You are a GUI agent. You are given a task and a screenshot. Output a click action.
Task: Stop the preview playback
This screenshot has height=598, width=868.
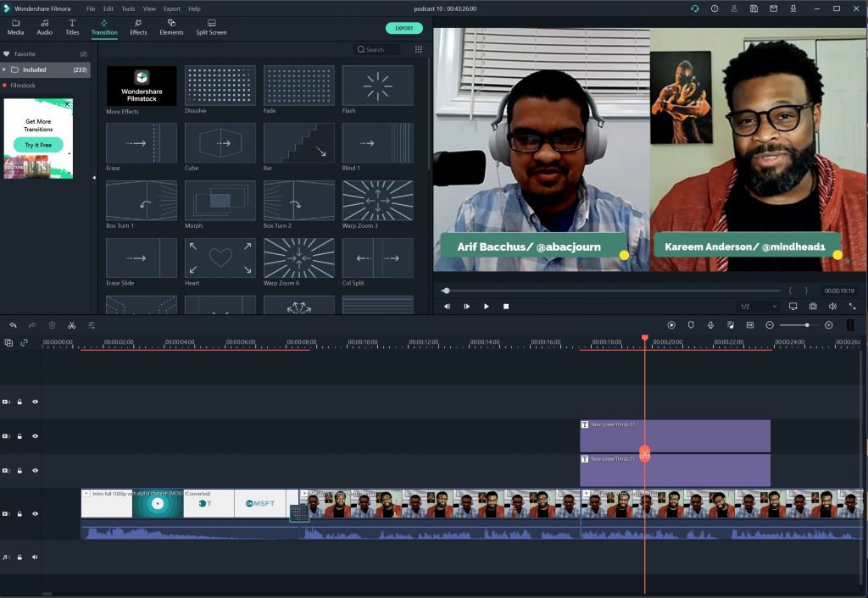point(506,307)
